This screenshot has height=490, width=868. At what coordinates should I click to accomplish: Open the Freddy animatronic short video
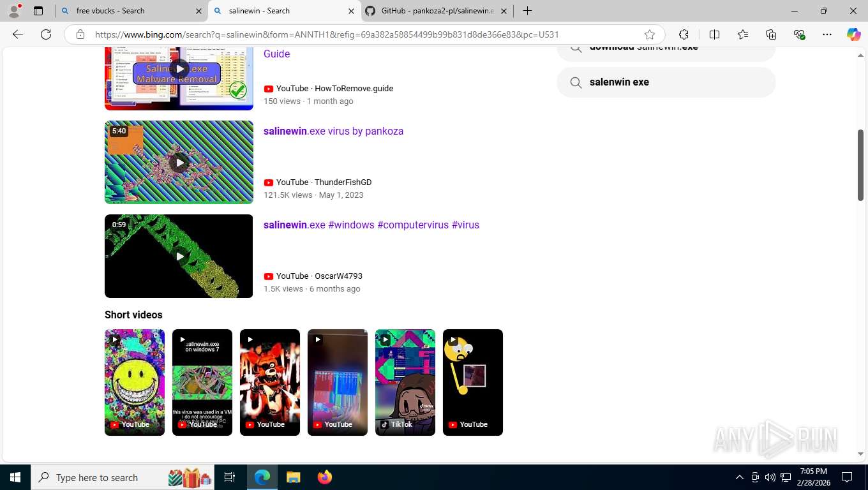tap(270, 382)
